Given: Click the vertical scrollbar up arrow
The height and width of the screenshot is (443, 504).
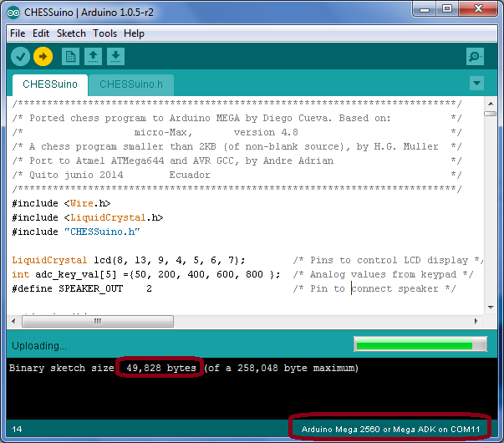Looking at the screenshot, I should (491, 104).
